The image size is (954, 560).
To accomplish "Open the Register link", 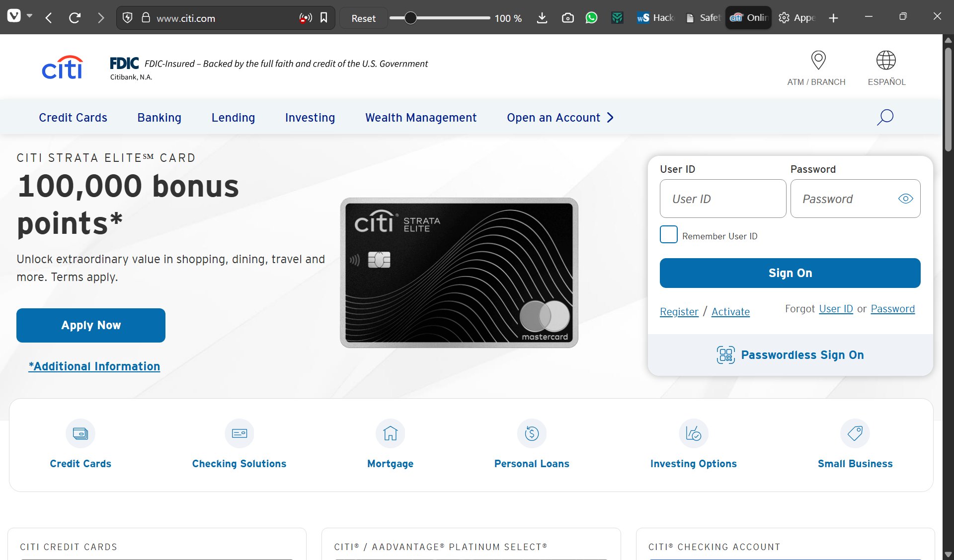I will 679,312.
